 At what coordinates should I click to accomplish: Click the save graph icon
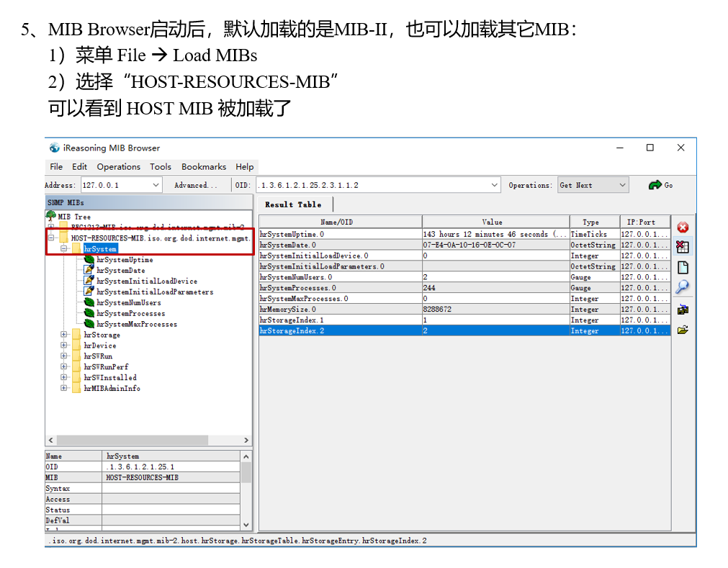click(682, 309)
